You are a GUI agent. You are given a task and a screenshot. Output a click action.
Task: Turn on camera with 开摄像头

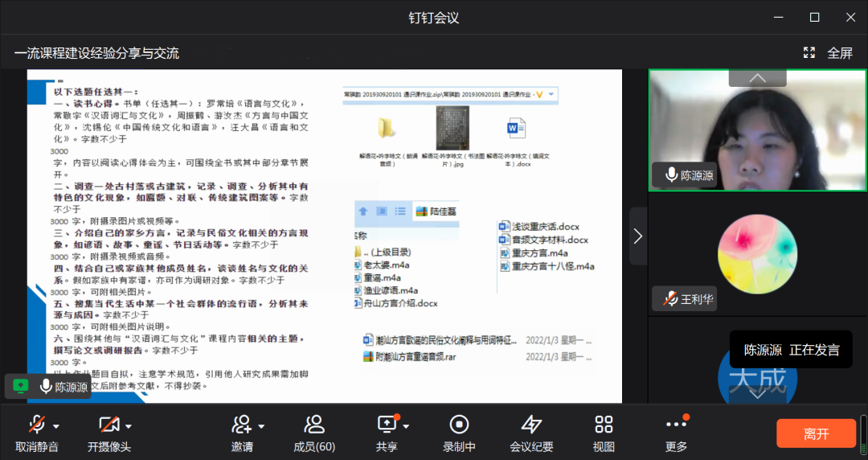point(108,425)
